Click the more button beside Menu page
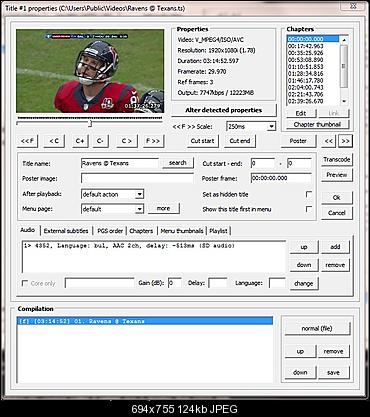Viewport: 370px width, 417px height. point(163,209)
